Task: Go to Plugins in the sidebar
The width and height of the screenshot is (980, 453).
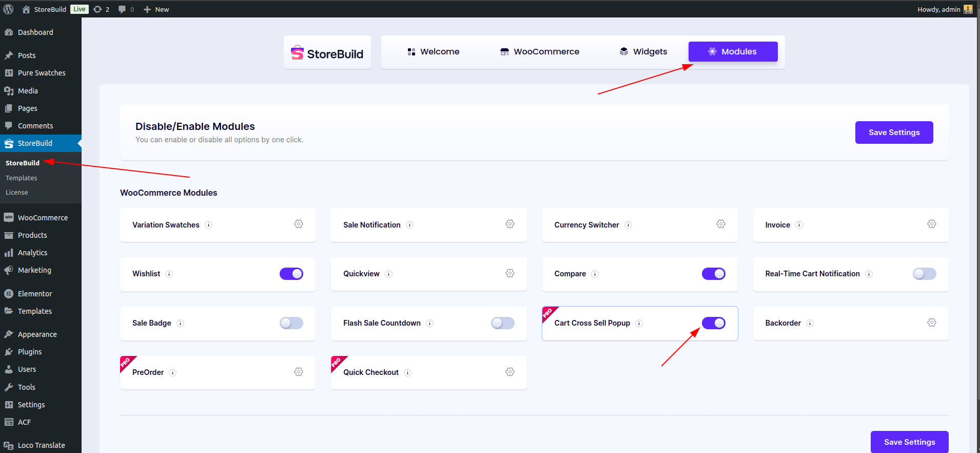Action: pos(41,352)
